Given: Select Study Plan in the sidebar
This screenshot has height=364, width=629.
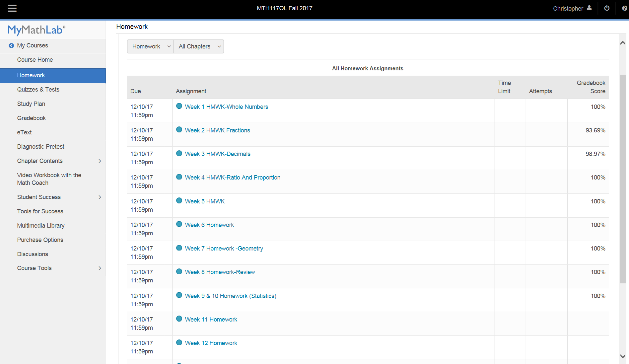Looking at the screenshot, I should coord(31,104).
